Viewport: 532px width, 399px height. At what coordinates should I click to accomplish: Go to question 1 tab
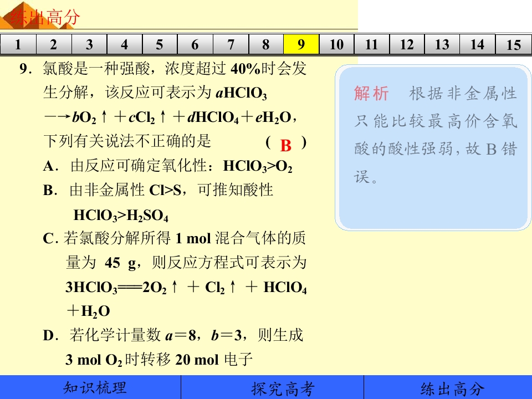click(x=18, y=44)
